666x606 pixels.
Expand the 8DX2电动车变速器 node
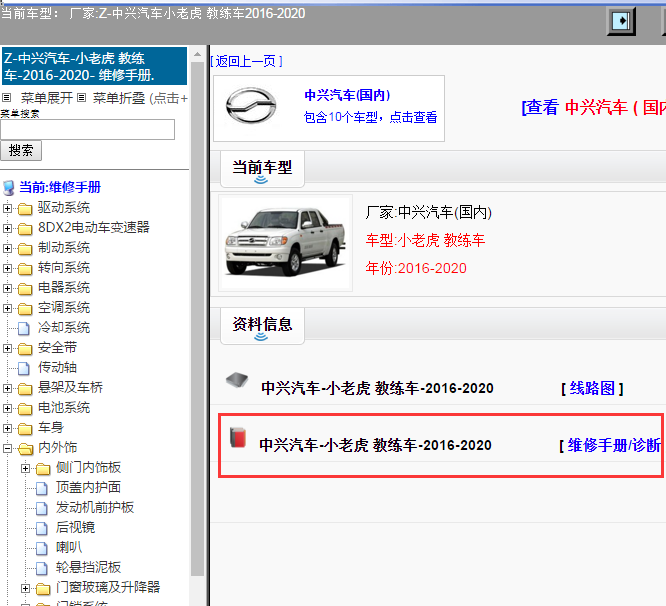[7, 228]
